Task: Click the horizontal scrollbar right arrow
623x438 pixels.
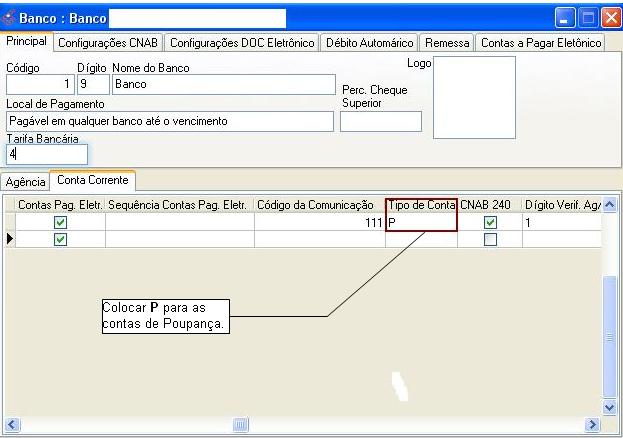Action: pos(592,425)
